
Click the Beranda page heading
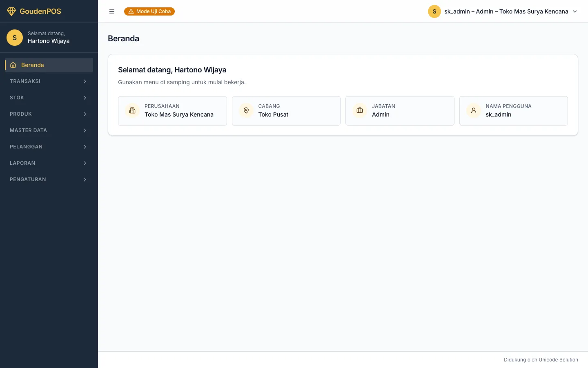(123, 38)
